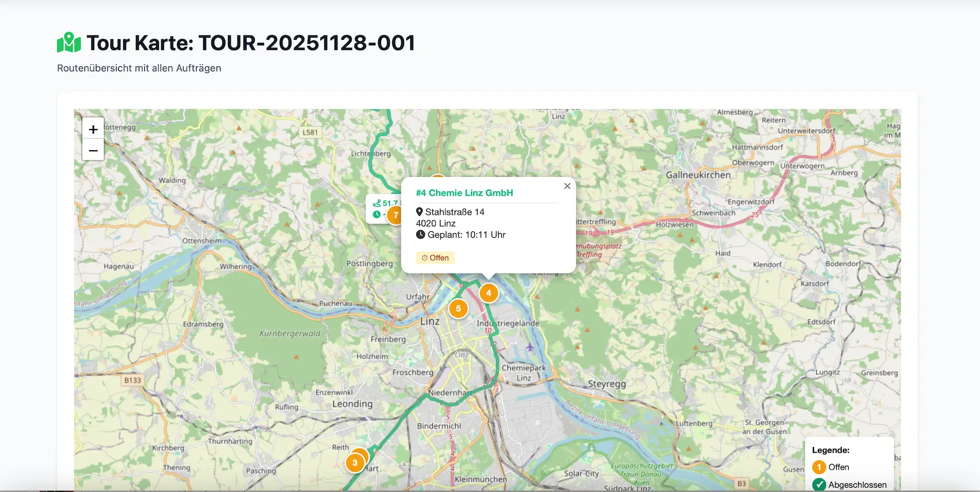The image size is (980, 492).
Task: Click the clock icon next to Geplant time
Action: pyautogui.click(x=420, y=235)
